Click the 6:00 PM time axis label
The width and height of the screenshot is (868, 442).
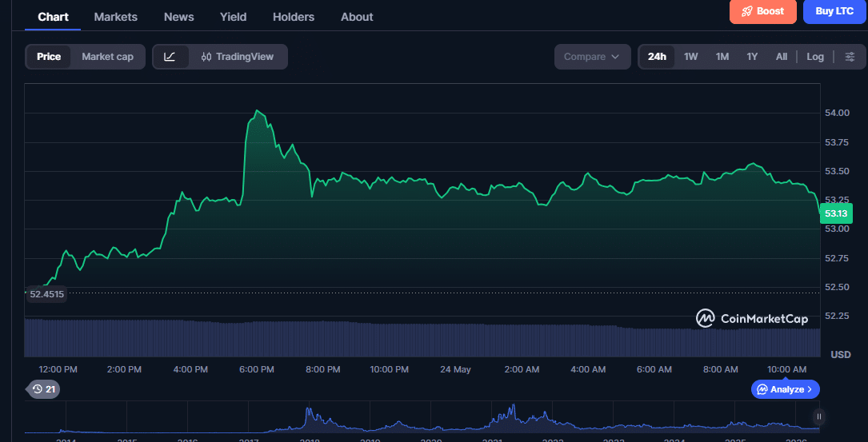coord(257,369)
